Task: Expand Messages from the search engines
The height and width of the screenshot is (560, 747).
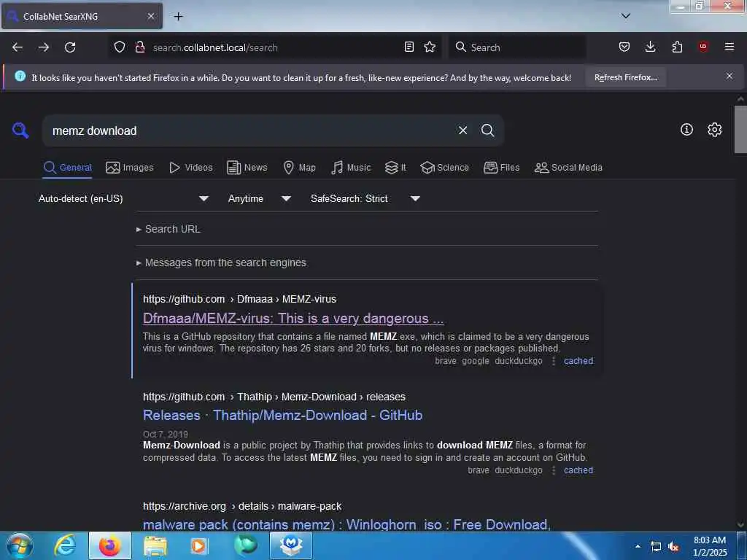Action: coord(221,262)
